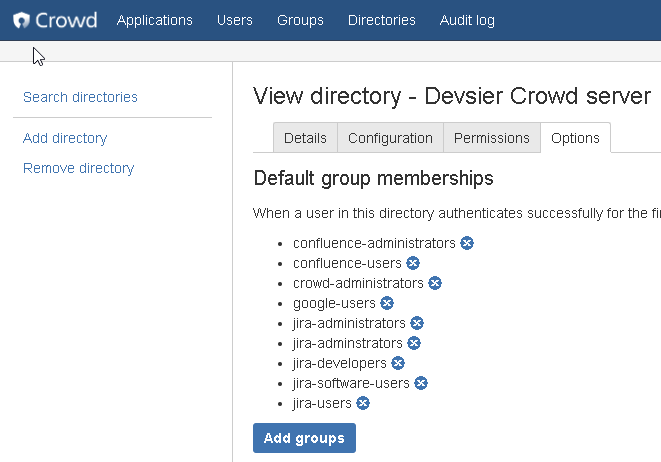Click the google-users group name
This screenshot has height=462, width=661.
click(334, 304)
